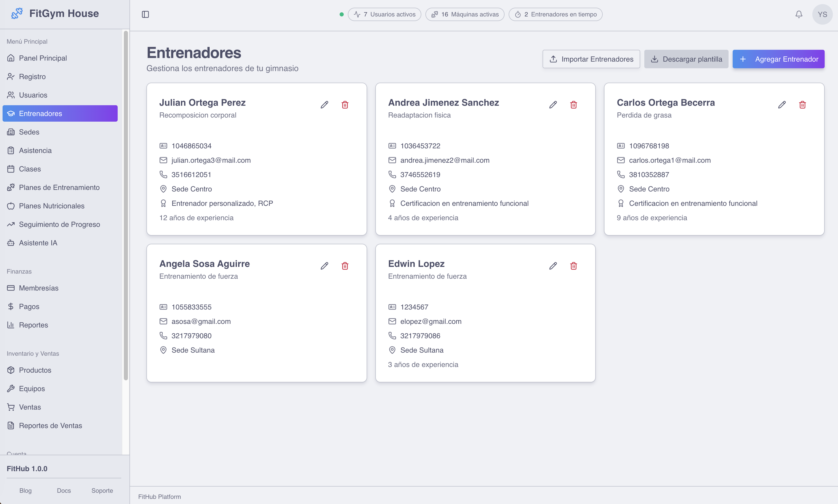Delete Edwin Lopez trainer
Screen dimensions: 838x504
click(x=573, y=266)
